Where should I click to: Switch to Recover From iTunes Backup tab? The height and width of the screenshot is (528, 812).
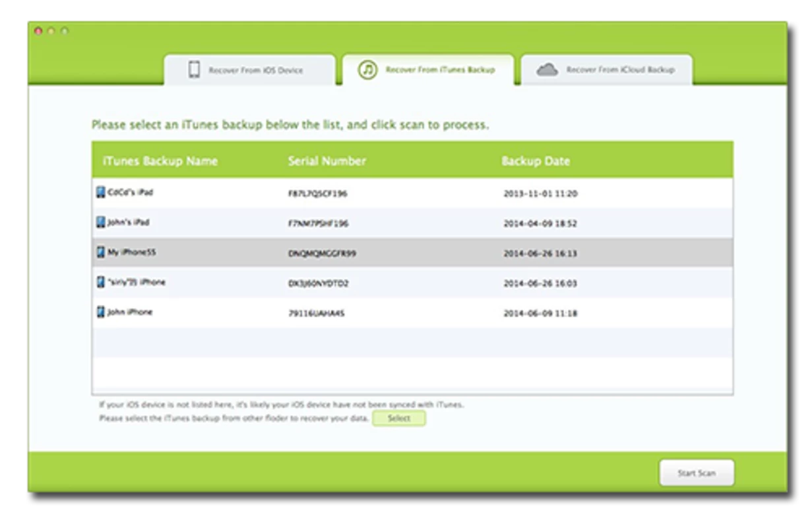428,69
